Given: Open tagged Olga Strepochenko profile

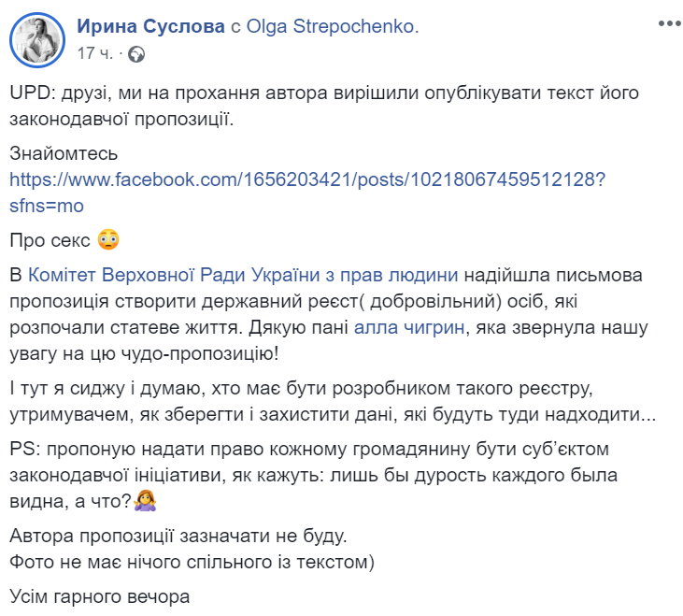Looking at the screenshot, I should (333, 27).
